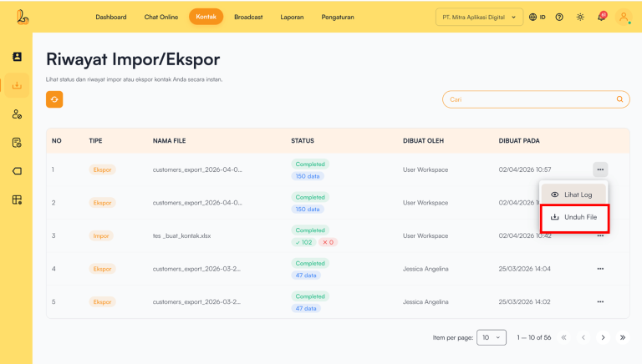Open the contact list sidebar icon
The height and width of the screenshot is (364, 642).
[17, 57]
